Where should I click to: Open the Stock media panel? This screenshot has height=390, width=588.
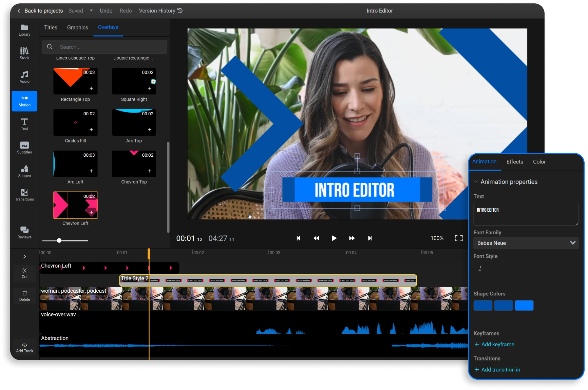(24, 53)
